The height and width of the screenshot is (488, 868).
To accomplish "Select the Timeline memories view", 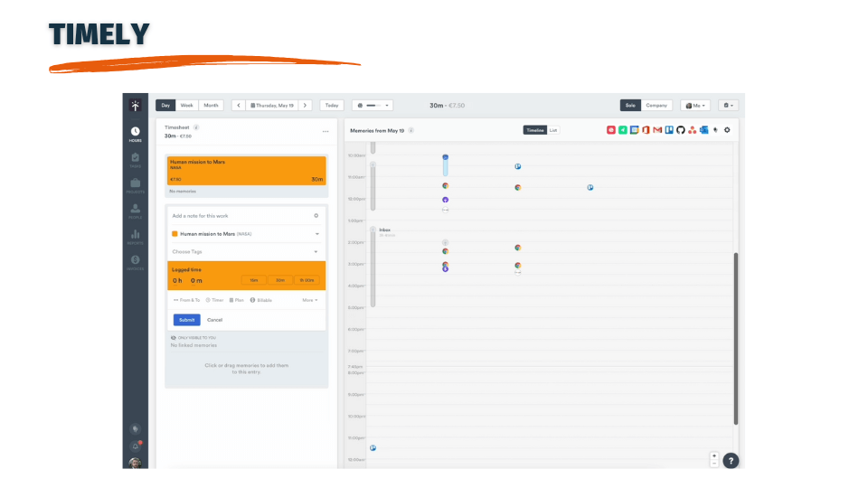I will point(534,130).
